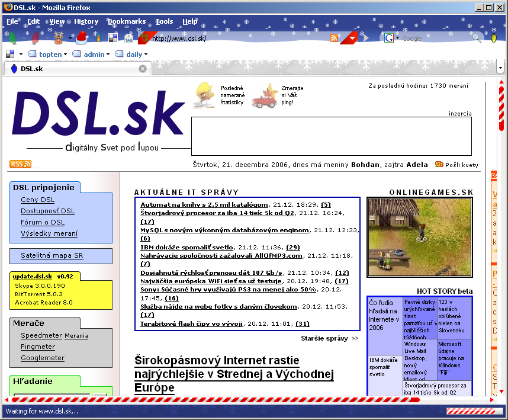Expand the admin bookmark menu

91,54
